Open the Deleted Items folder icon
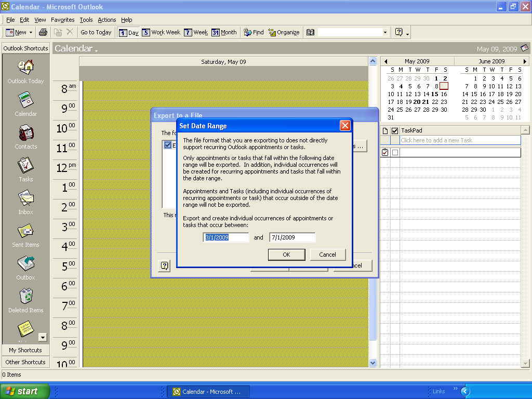The width and height of the screenshot is (532, 399). pyautogui.click(x=25, y=297)
